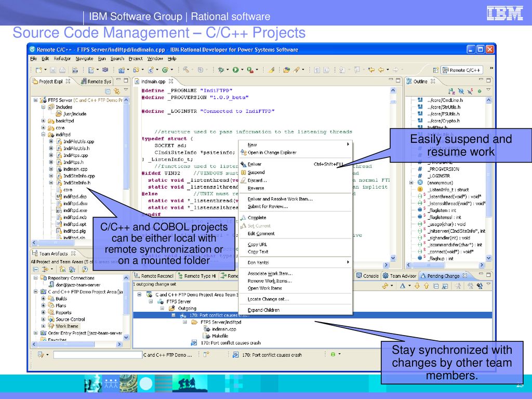Collapse all in the Team Artifacts toolbar
The height and width of the screenshot is (399, 532).
click(36, 270)
